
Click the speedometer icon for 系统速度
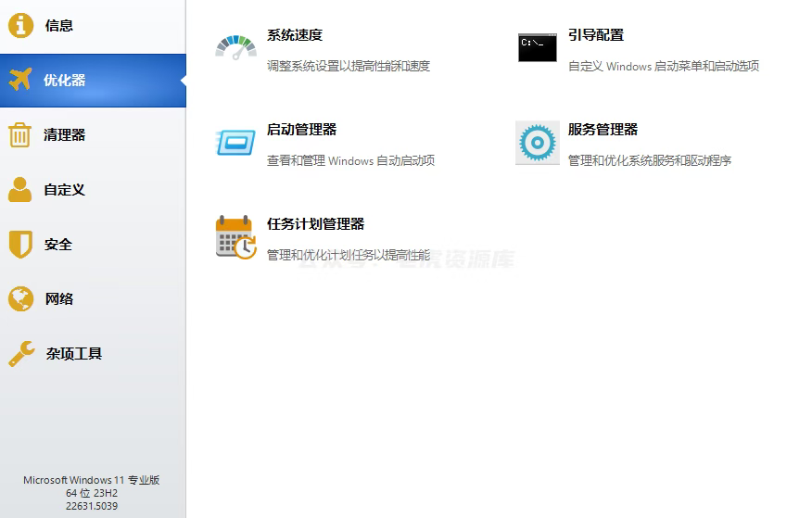[235, 47]
